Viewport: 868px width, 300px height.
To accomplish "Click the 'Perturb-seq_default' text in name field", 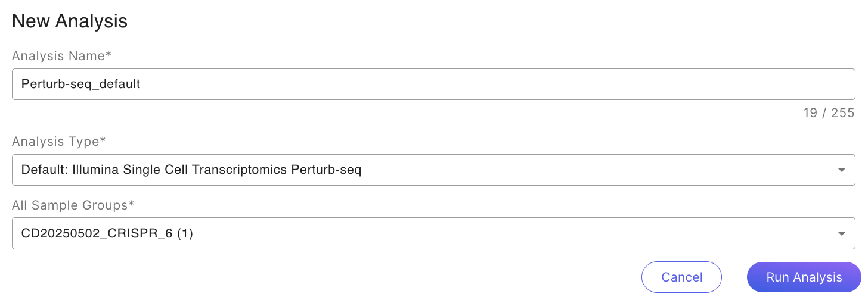I will click(80, 84).
